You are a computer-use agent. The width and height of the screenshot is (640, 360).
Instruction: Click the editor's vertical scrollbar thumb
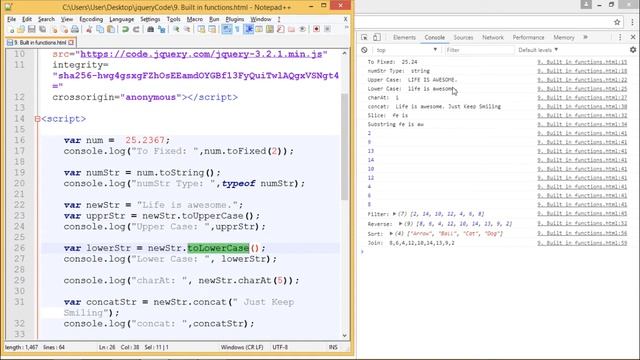pyautogui.click(x=344, y=147)
